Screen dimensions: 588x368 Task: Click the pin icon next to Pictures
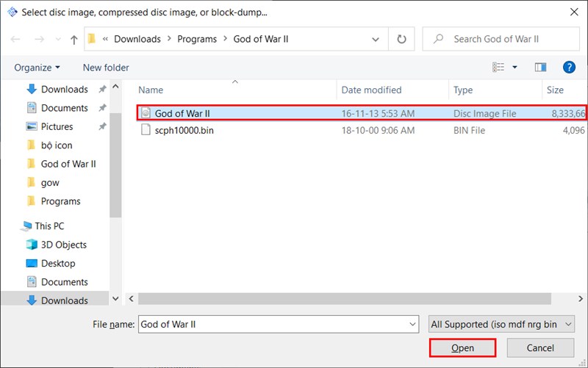coord(102,126)
